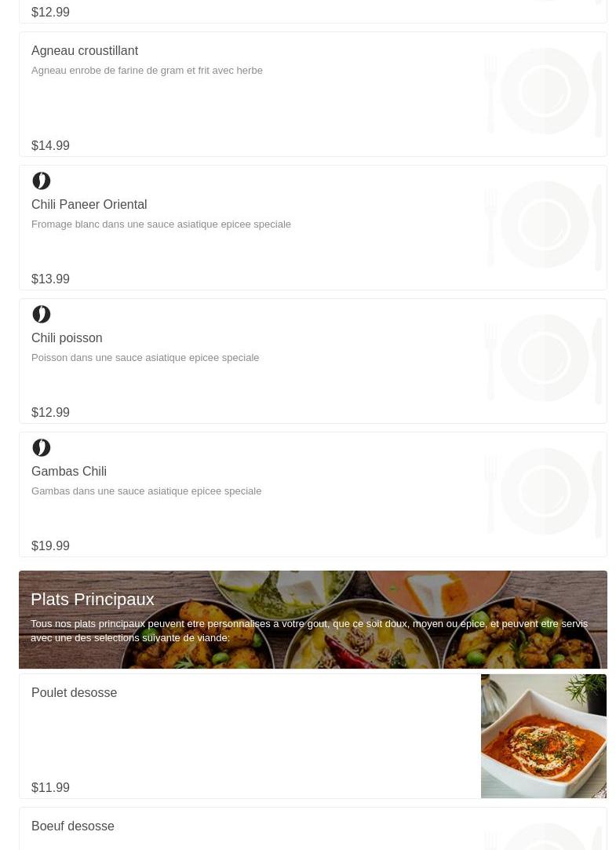Click the spicy chili icon above Chili Paneer Oriental
Screen dimensions: 616x850
point(41,181)
